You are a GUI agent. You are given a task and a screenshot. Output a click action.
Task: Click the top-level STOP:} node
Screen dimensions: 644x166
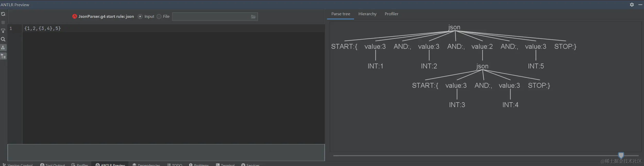point(565,46)
